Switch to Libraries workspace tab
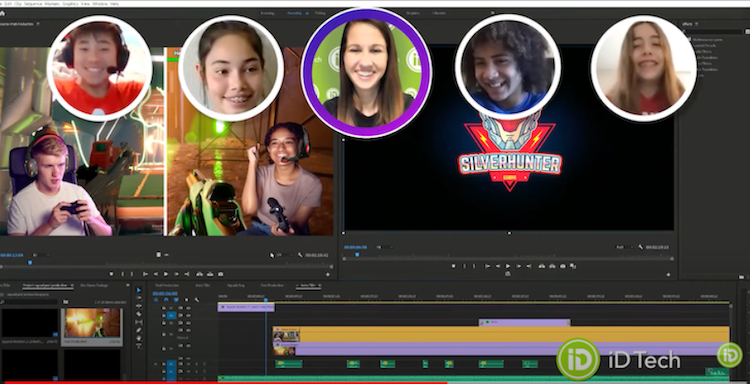 [439, 13]
